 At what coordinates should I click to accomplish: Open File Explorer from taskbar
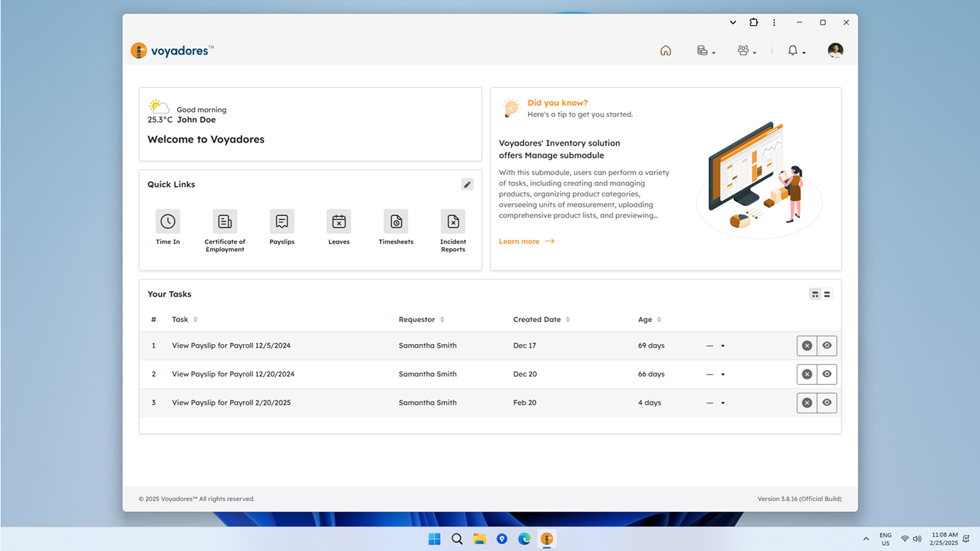point(479,539)
